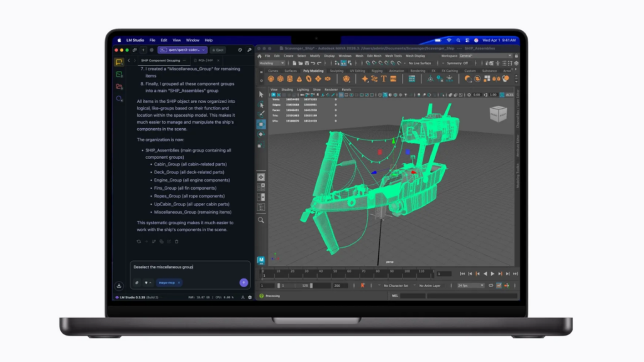Play the Maya timeline forward

[x=492, y=274]
